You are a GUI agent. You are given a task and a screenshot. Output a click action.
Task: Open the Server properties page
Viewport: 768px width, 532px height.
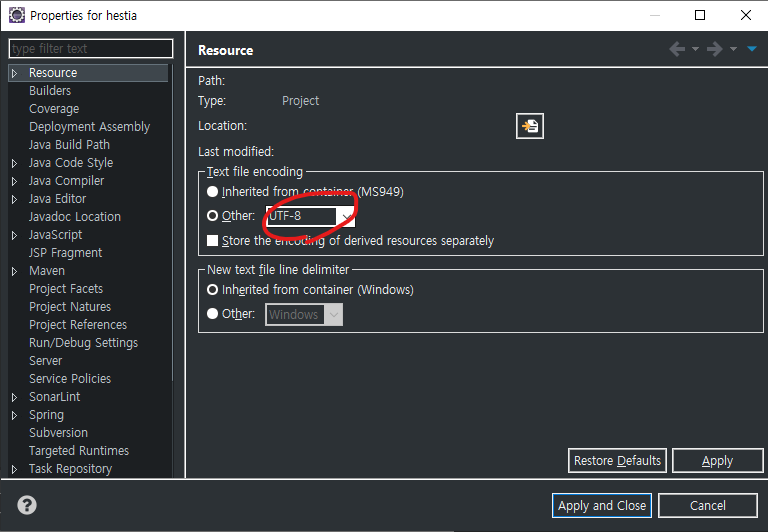[46, 361]
